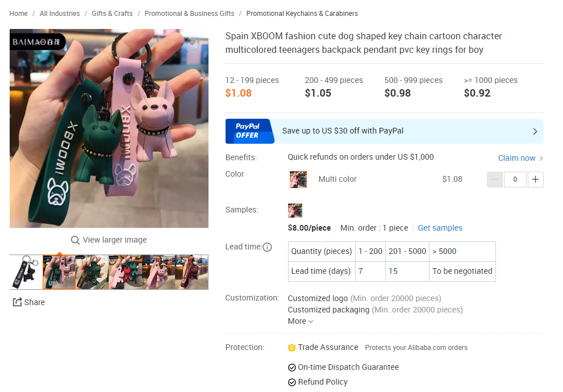Image resolution: width=563 pixels, height=392 pixels.
Task: Click the quantity input field
Action: [x=515, y=180]
